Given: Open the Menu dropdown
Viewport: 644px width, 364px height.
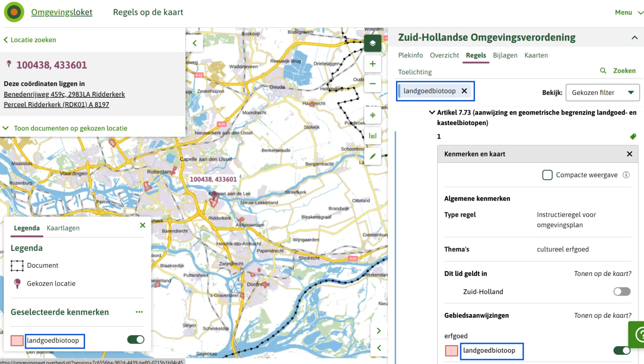Looking at the screenshot, I should tap(629, 12).
